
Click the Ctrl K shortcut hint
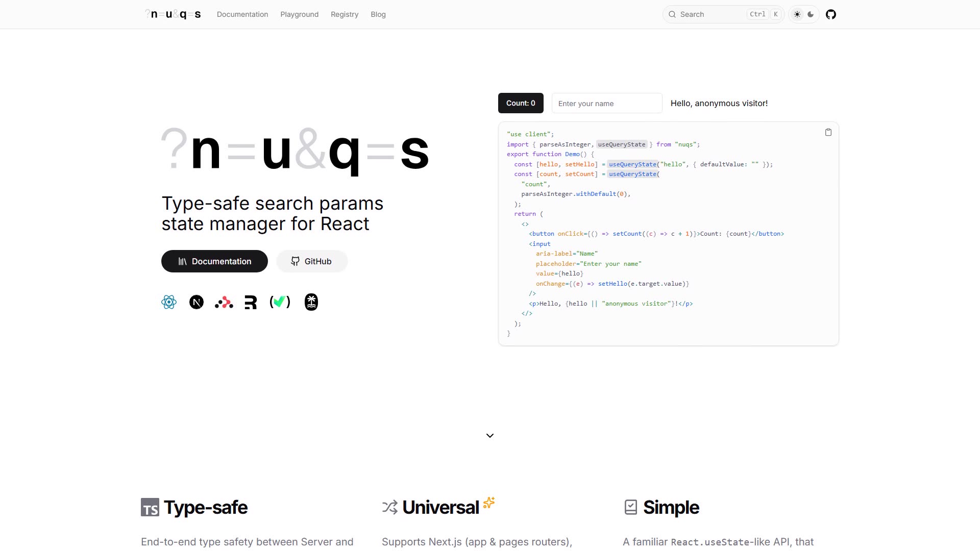[764, 14]
